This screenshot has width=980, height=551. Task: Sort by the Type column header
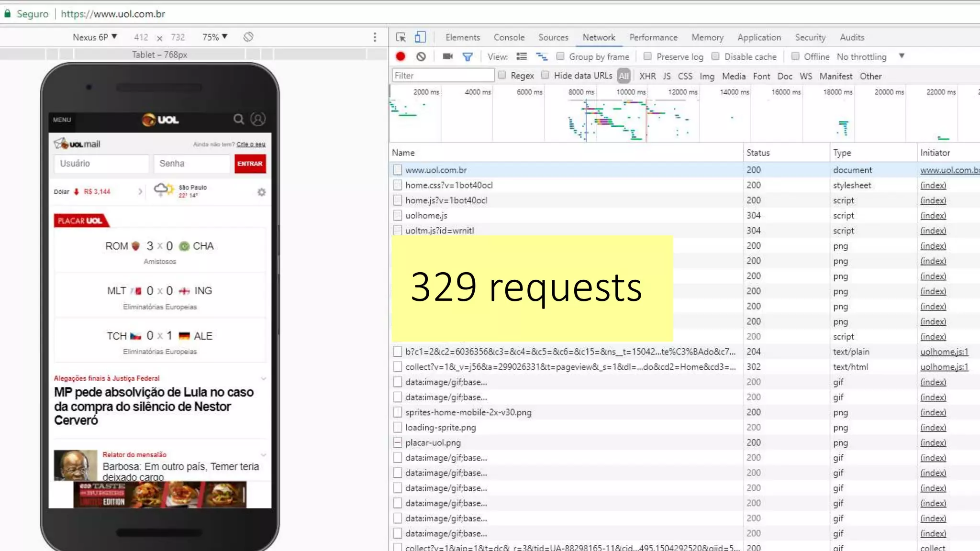pos(873,153)
